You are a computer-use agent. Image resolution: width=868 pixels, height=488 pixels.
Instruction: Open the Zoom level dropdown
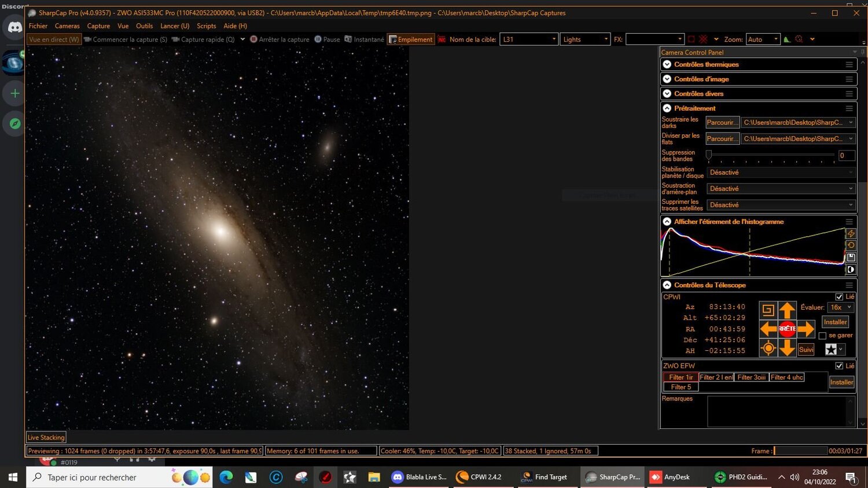click(763, 39)
